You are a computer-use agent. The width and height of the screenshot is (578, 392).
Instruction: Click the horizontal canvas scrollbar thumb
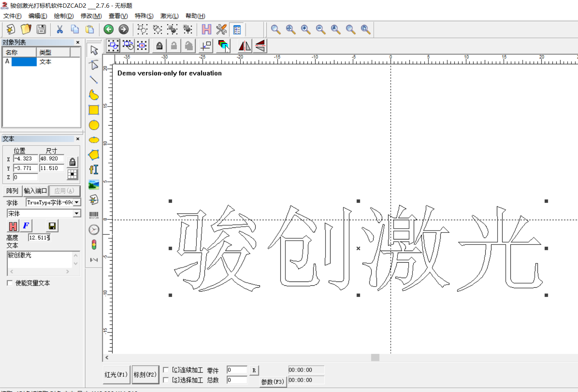(375, 358)
